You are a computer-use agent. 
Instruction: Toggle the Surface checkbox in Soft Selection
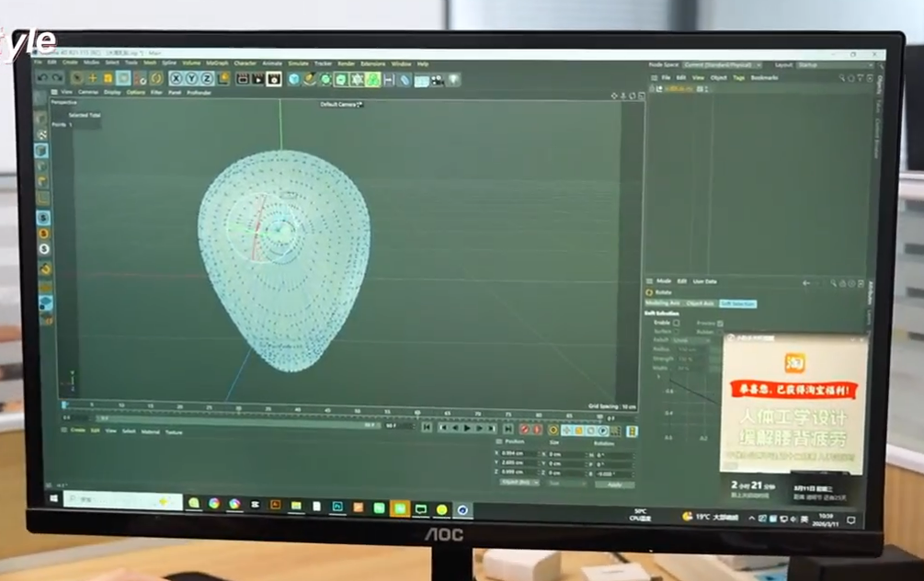[677, 332]
